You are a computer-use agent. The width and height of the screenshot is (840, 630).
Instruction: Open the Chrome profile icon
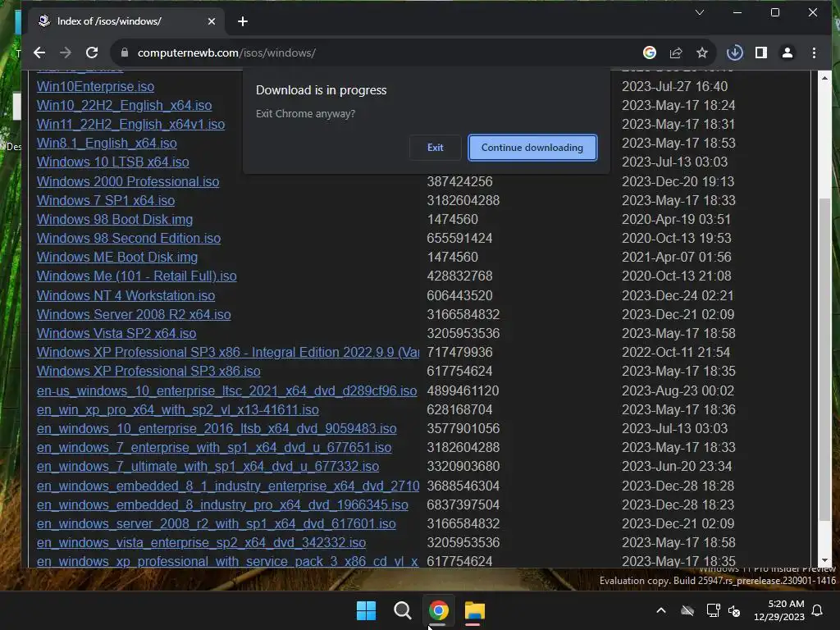[x=787, y=52]
